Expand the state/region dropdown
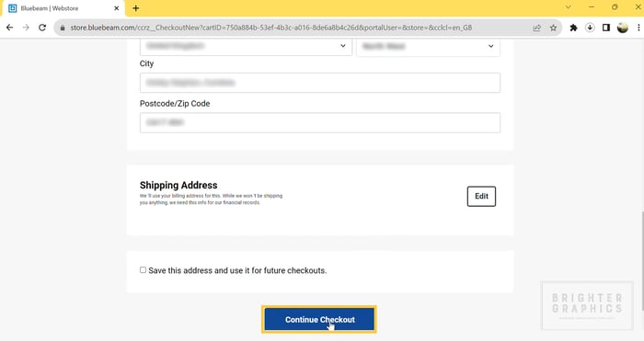This screenshot has height=341, width=644. [429, 46]
